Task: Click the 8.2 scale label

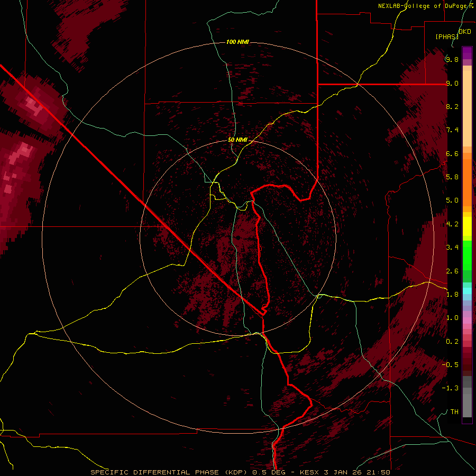Action: [x=452, y=106]
